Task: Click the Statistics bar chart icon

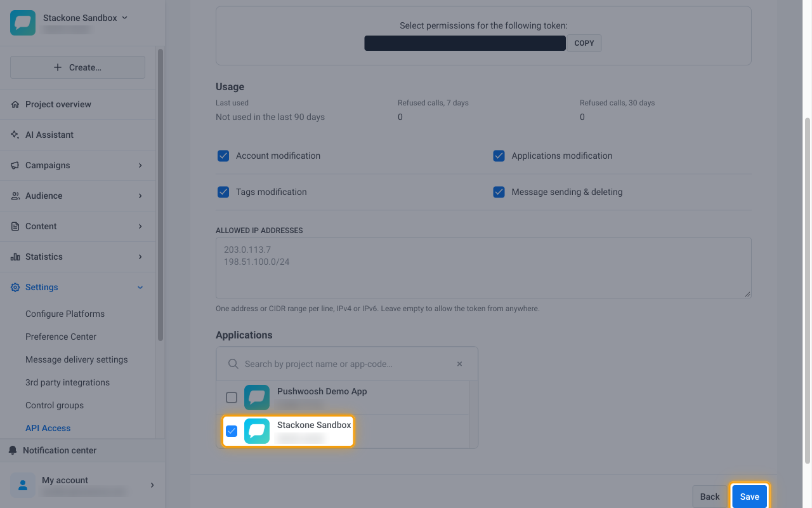Action: coord(15,257)
